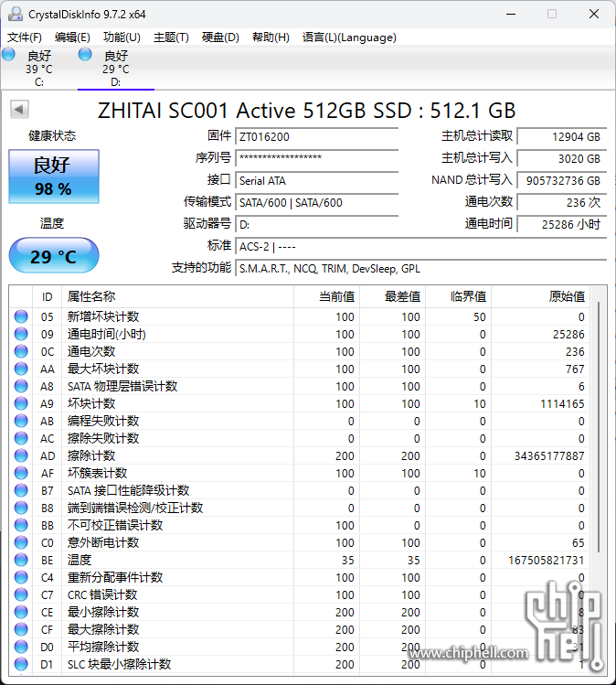Select the raw value 34365177887 of 擦除计数
The image size is (616, 685).
click(x=549, y=455)
